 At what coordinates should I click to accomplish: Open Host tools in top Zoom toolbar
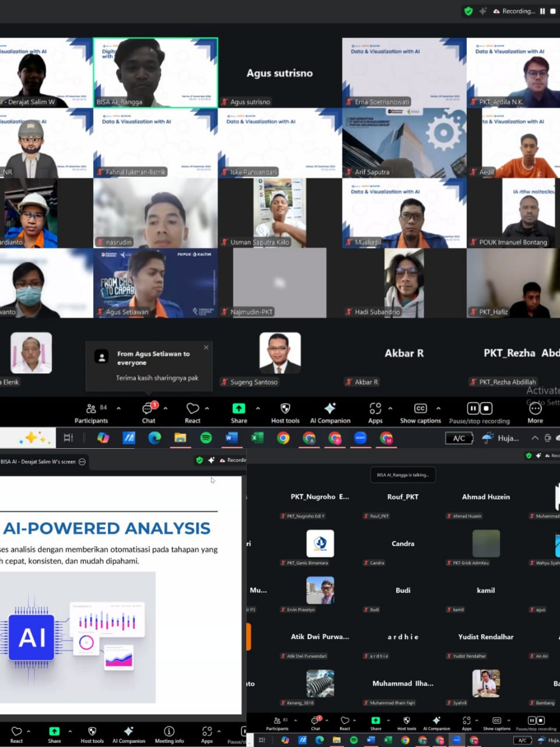tap(285, 413)
